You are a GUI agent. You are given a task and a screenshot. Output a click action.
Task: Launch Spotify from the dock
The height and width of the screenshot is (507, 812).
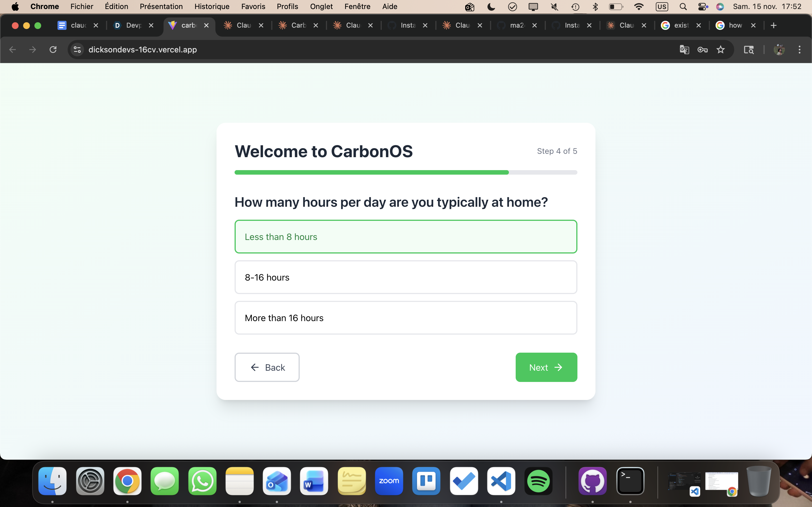point(538,481)
